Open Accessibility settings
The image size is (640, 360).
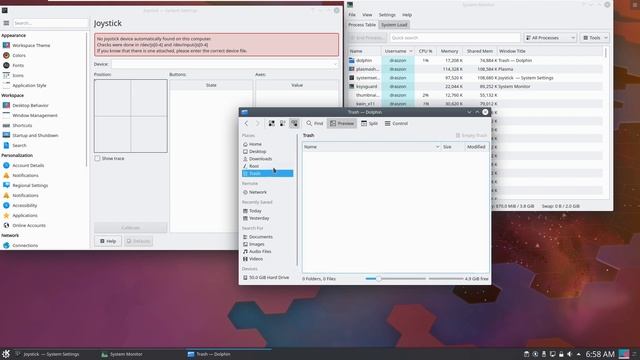pos(24,205)
